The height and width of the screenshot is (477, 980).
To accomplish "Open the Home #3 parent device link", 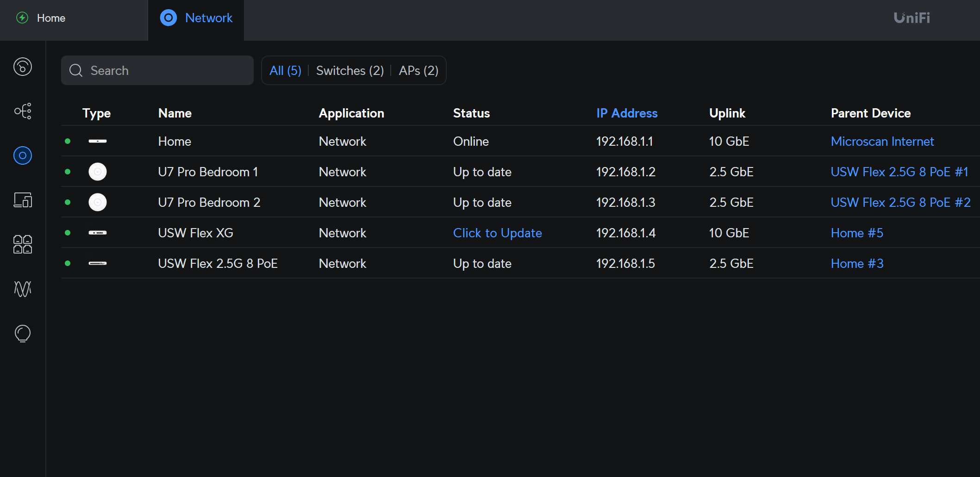I will 857,263.
